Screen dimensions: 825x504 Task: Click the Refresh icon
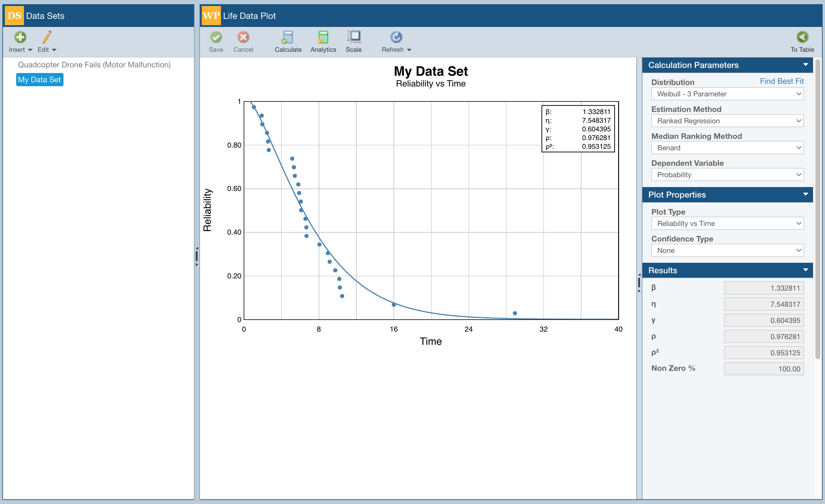396,37
